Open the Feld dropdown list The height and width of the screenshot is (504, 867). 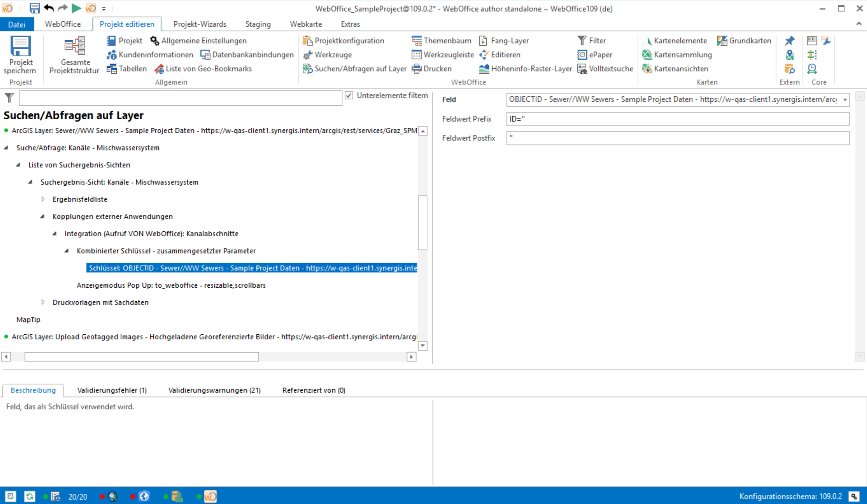(845, 100)
